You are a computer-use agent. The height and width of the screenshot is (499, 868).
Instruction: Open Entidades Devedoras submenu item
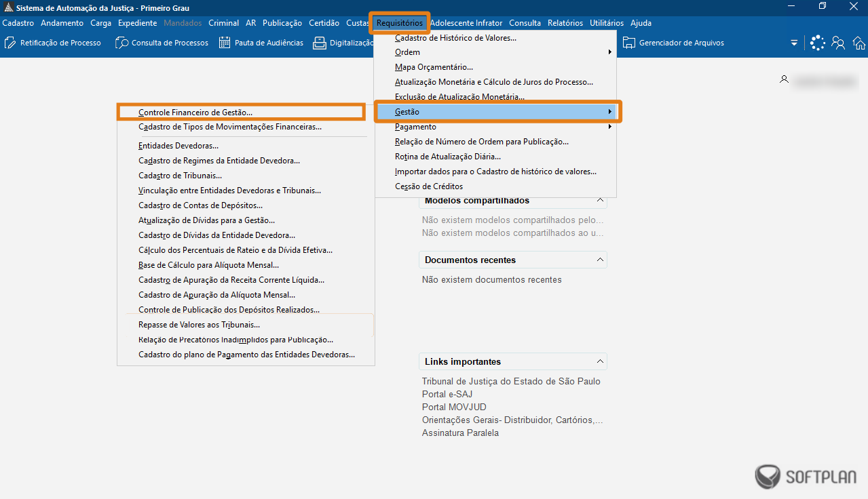coord(246,146)
